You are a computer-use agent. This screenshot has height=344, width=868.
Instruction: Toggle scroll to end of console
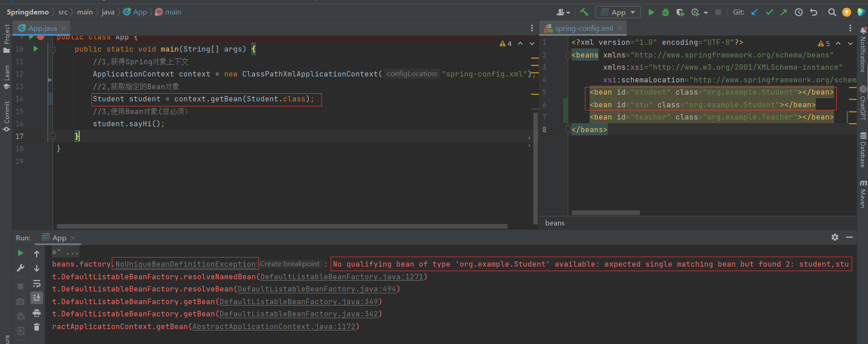37,297
